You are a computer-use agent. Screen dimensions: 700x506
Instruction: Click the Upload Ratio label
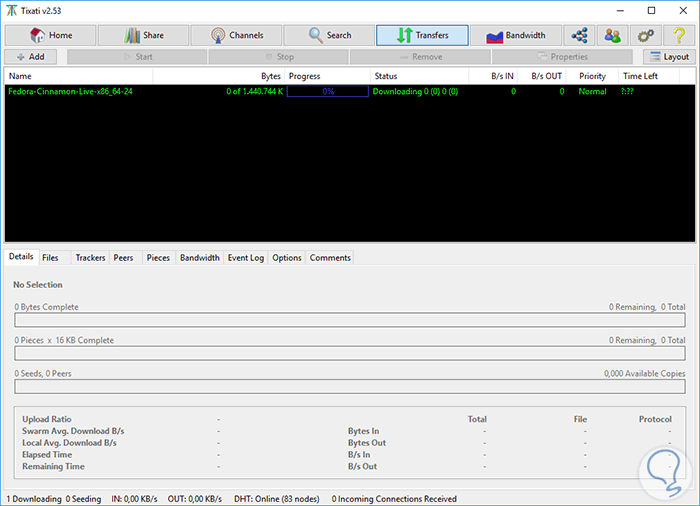click(47, 419)
